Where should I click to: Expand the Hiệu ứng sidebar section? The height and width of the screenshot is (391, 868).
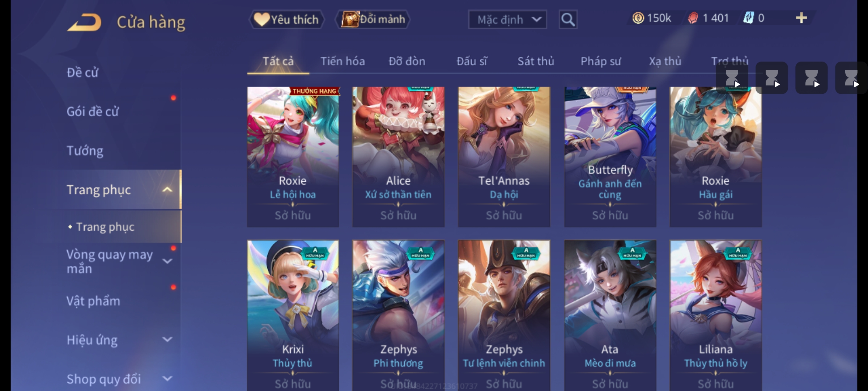[167, 340]
